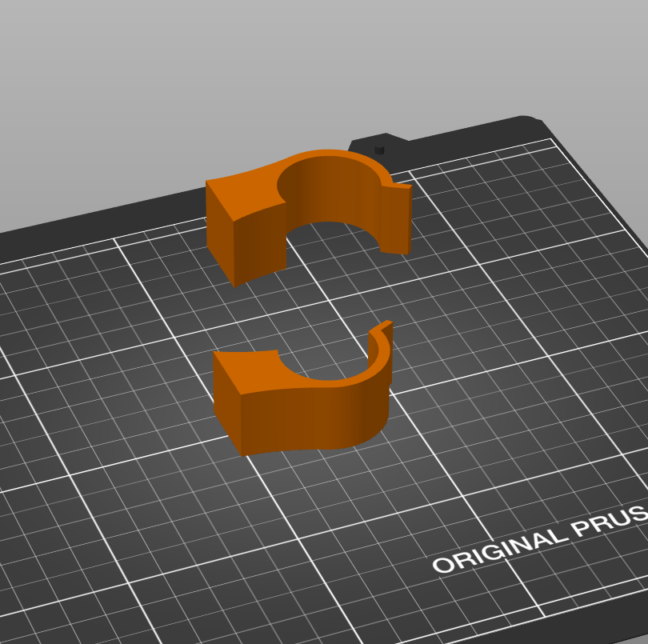
Task: Select the lower orange clamp model
Action: tap(303, 389)
